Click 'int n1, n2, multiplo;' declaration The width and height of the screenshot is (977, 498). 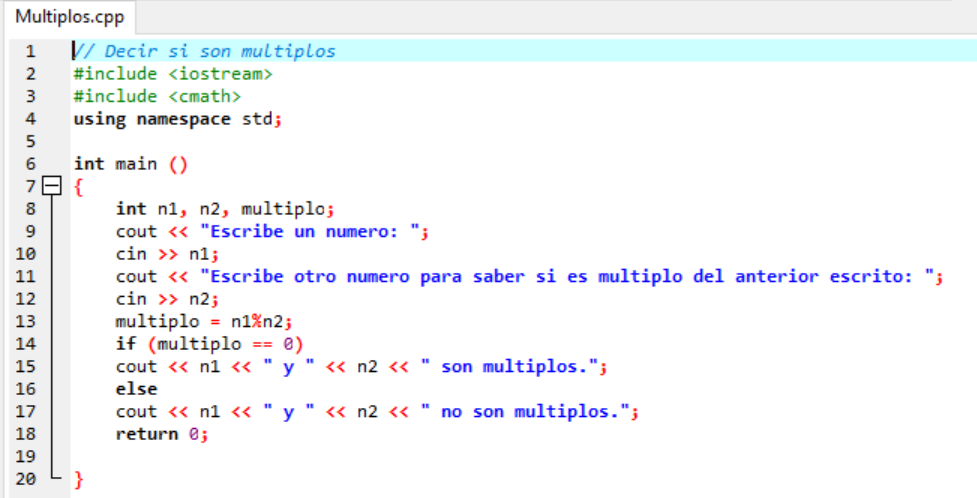click(x=226, y=209)
